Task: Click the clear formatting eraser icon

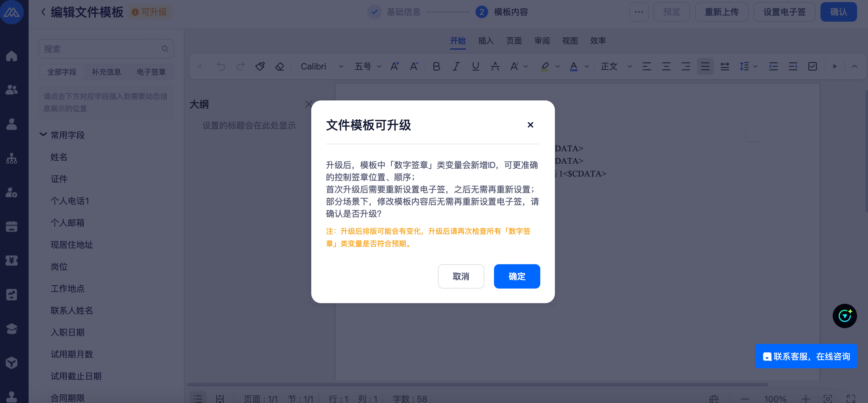Action: coord(279,66)
